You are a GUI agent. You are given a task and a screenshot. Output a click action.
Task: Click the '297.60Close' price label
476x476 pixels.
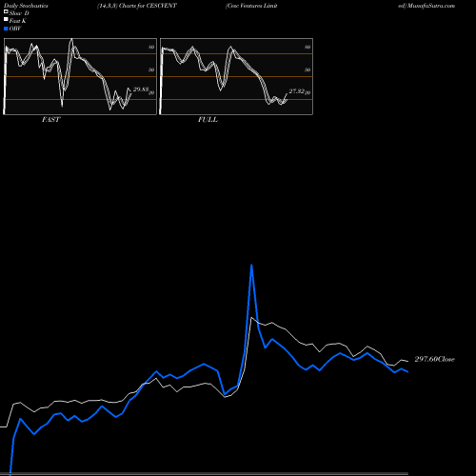coord(434,359)
